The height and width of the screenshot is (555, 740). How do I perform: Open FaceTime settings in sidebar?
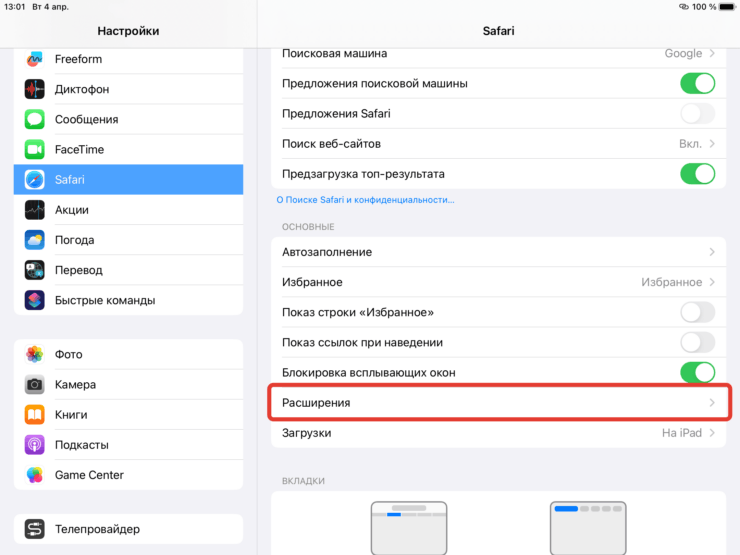pos(128,150)
